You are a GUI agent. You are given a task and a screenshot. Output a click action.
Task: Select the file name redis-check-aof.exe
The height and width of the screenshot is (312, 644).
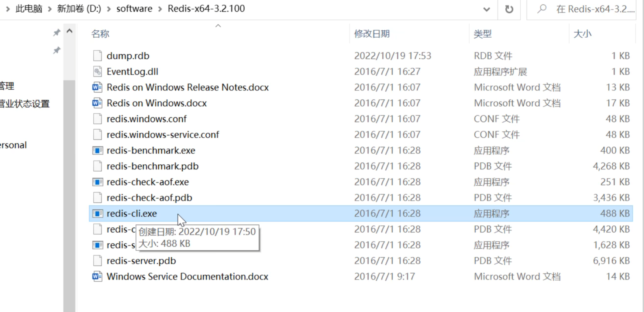(148, 182)
